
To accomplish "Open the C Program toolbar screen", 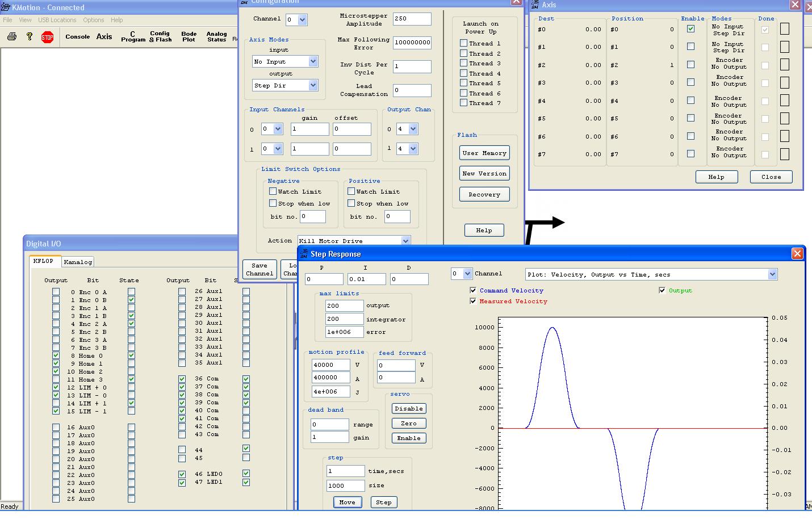I will (x=133, y=37).
